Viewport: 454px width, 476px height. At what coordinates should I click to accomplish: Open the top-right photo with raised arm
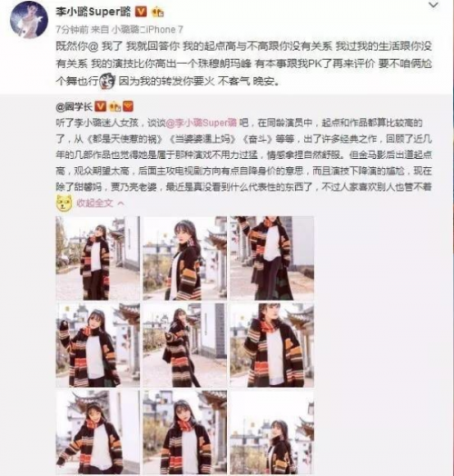pyautogui.click(x=271, y=258)
